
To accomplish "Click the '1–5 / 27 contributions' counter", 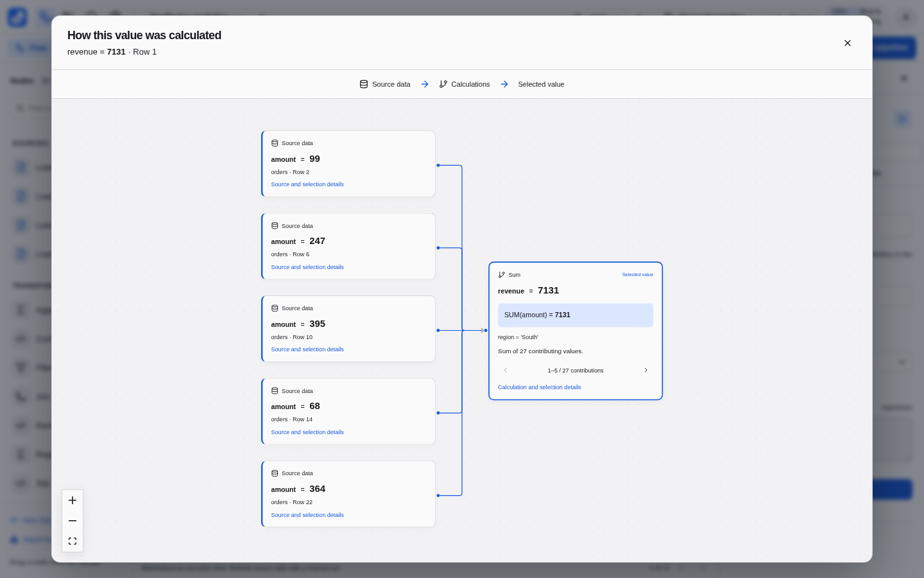I will click(x=576, y=371).
